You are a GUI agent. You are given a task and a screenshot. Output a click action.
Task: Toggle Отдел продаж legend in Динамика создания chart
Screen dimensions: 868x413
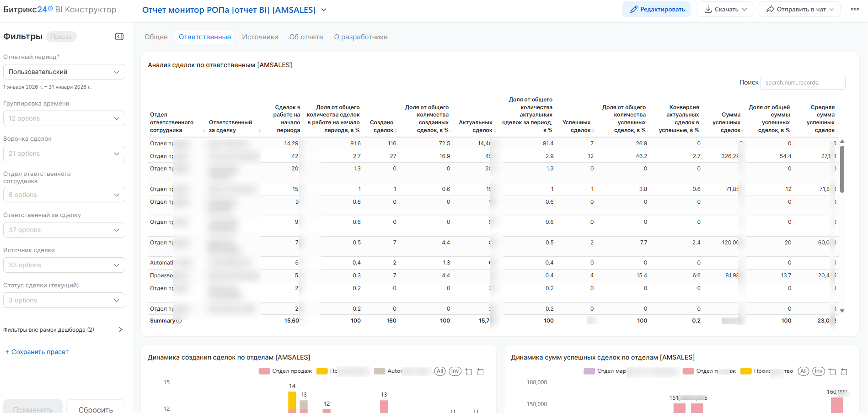pos(286,371)
